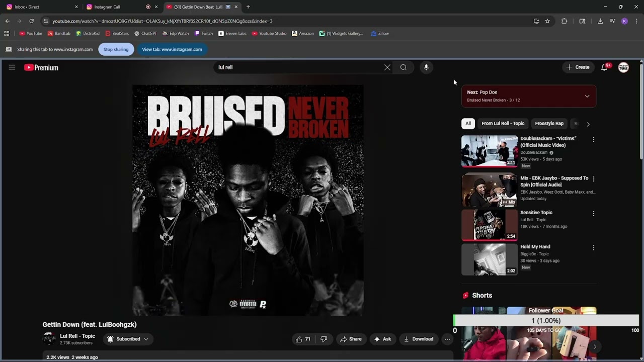Like the video with thumbs up
Viewport: 644px width, 362px height.
pyautogui.click(x=303, y=339)
